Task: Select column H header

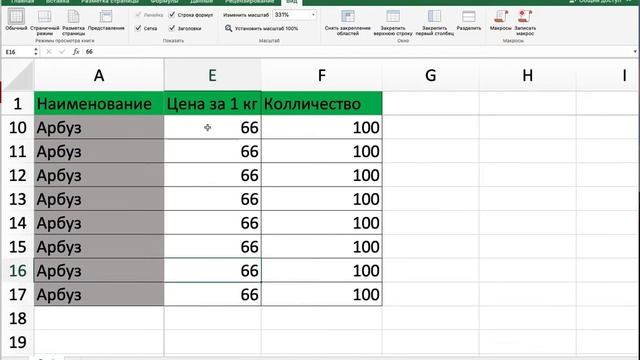Action: click(x=527, y=75)
